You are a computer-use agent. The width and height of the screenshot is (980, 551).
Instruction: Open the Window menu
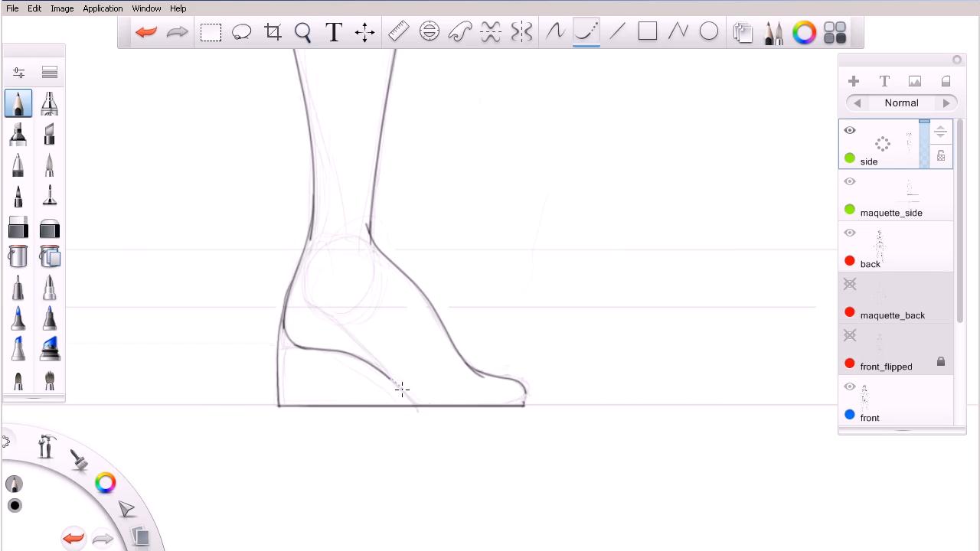(x=146, y=8)
